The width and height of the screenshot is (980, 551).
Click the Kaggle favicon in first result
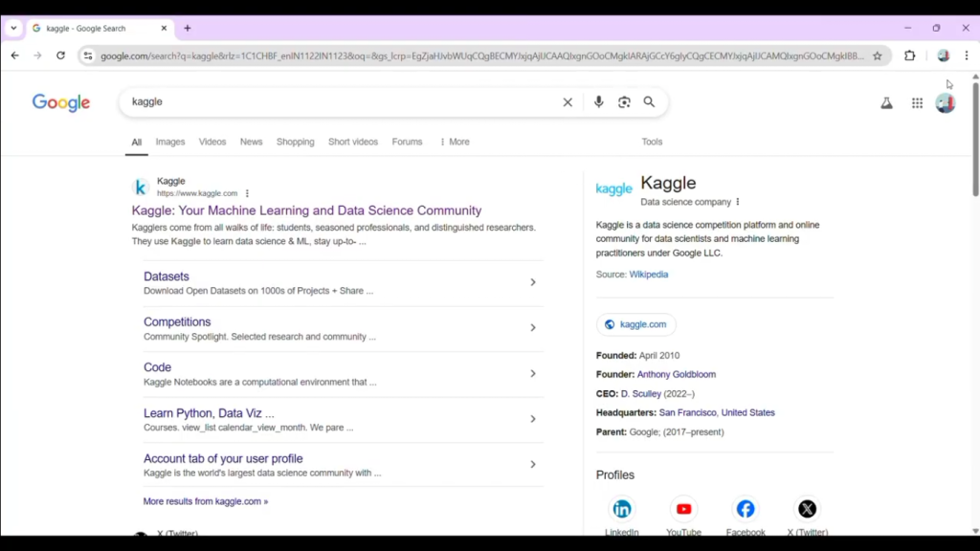click(141, 187)
